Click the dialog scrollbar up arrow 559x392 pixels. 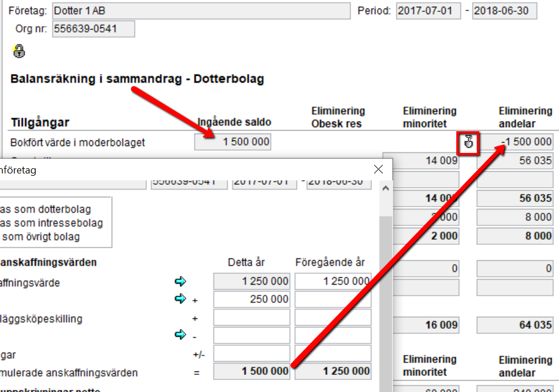pos(386,188)
